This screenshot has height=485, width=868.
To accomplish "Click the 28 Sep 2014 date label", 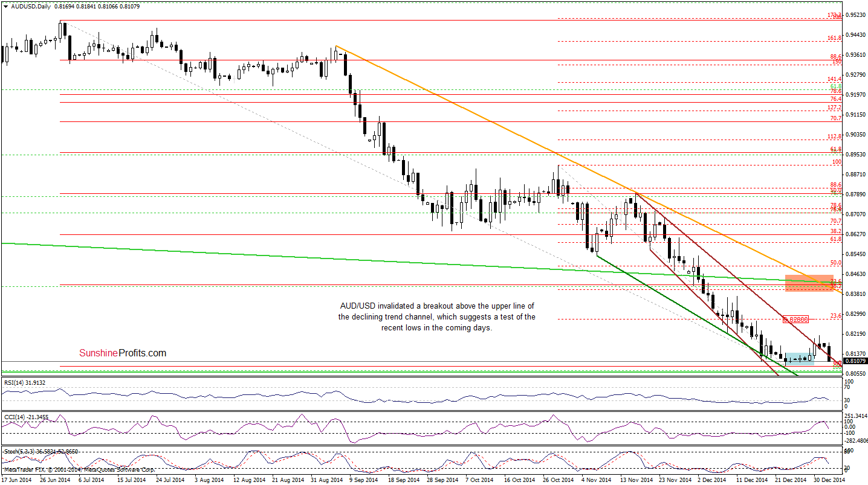I will click(x=443, y=480).
